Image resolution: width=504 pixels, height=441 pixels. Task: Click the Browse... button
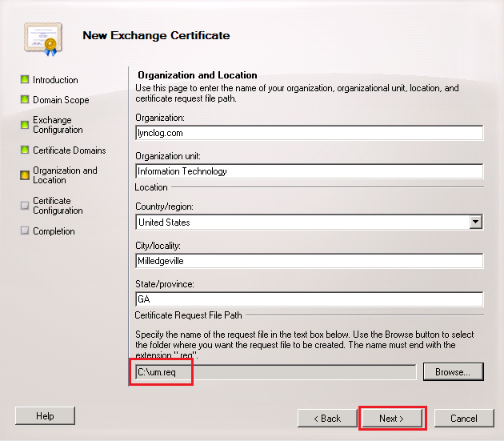pyautogui.click(x=454, y=372)
